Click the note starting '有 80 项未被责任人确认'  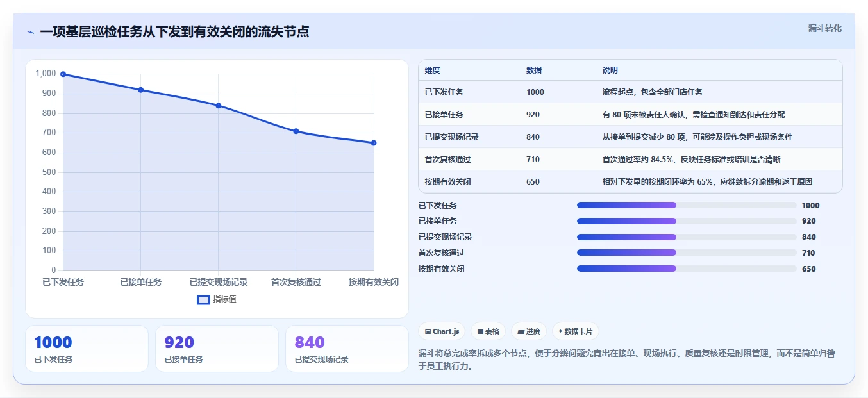[693, 115]
